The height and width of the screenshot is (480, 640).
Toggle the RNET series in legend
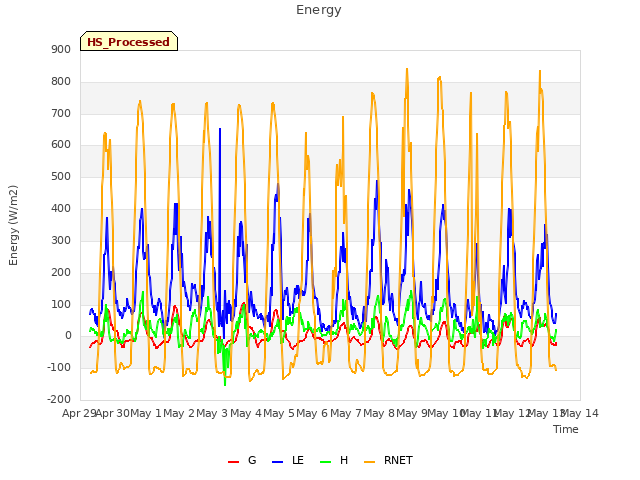389,460
